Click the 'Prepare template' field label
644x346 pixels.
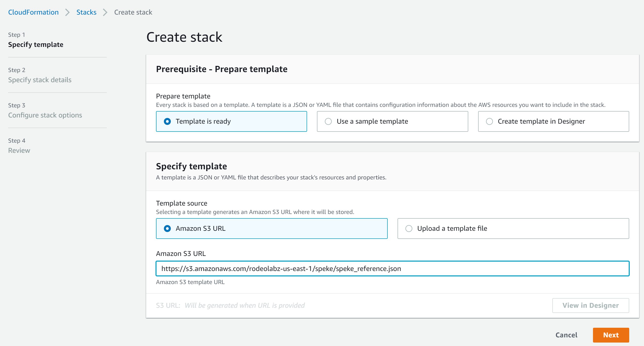[x=183, y=96]
